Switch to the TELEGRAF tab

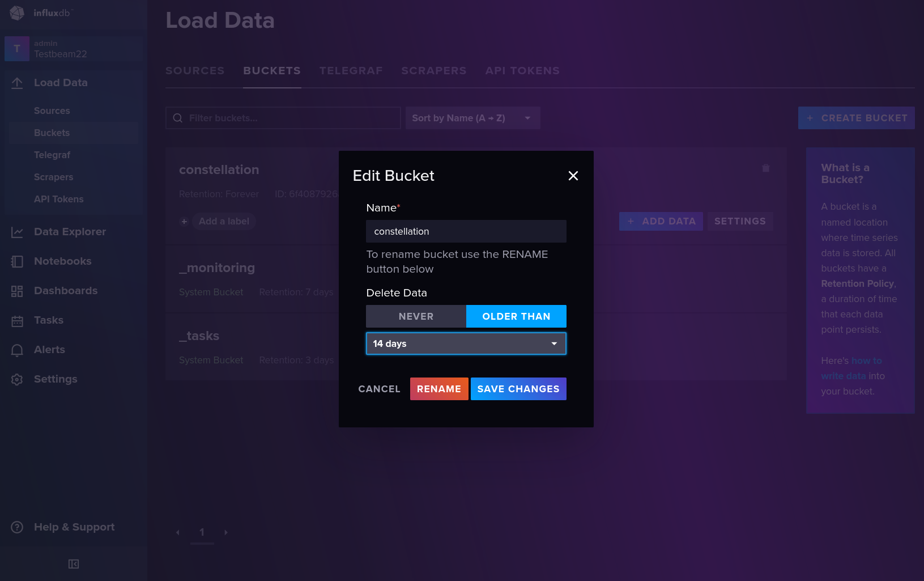[351, 71]
